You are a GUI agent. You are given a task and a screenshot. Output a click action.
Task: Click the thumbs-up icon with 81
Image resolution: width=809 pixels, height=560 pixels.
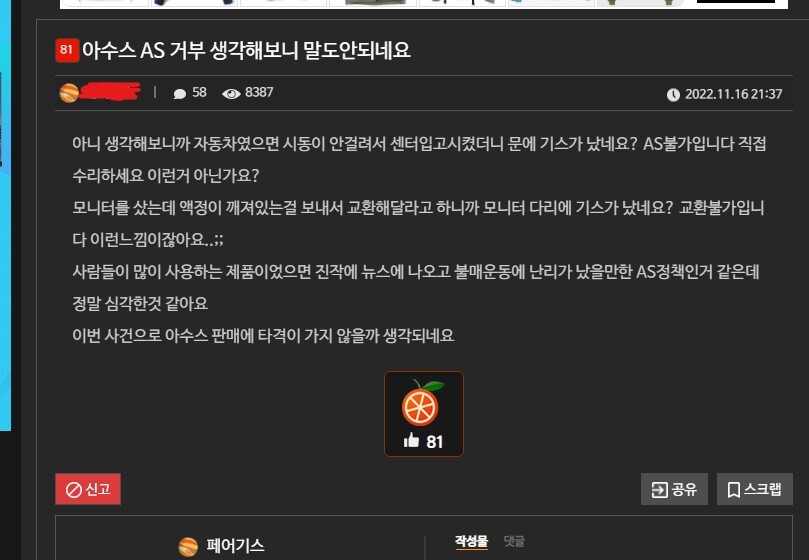pos(411,440)
